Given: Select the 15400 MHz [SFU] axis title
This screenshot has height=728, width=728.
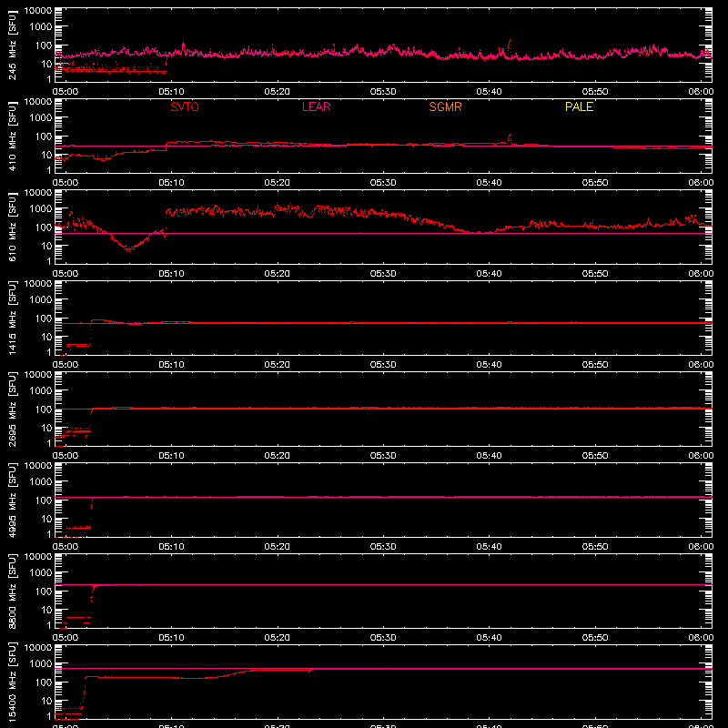Looking at the screenshot, I should pyautogui.click(x=12, y=682).
